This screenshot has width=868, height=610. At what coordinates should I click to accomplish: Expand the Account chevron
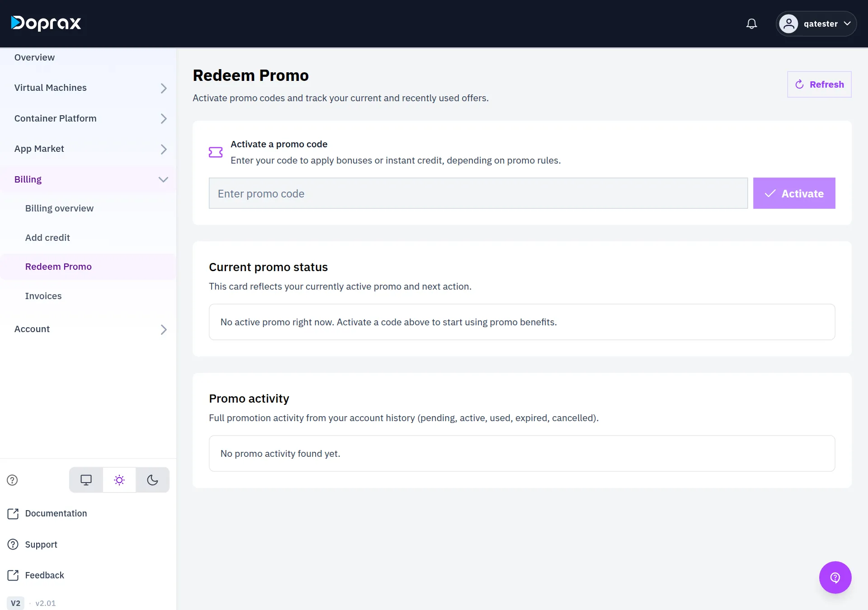click(x=164, y=329)
